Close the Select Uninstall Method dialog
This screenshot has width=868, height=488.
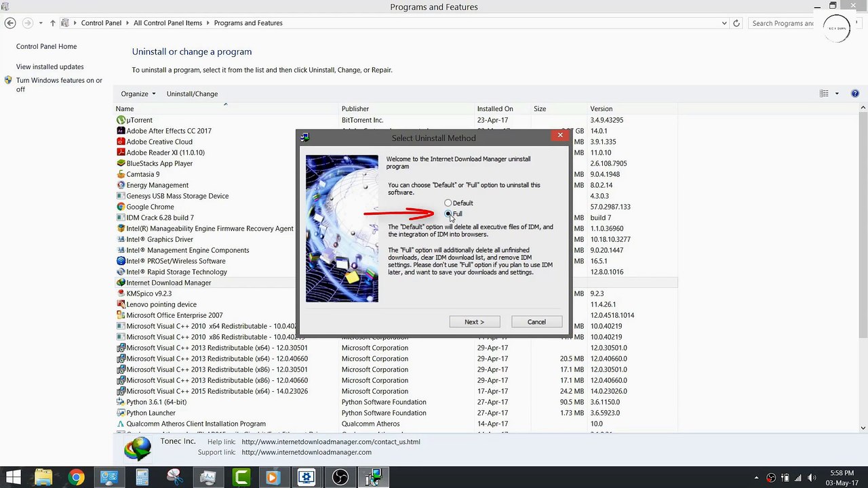[560, 136]
